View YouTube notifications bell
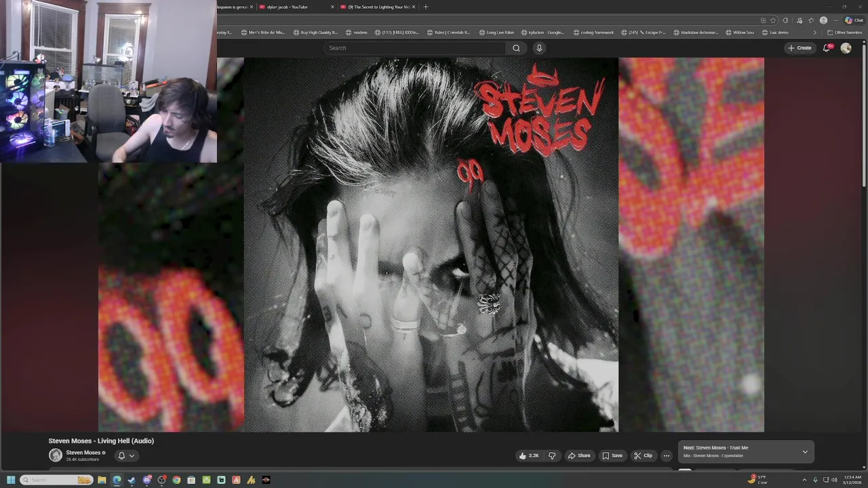The image size is (868, 488). tap(827, 48)
